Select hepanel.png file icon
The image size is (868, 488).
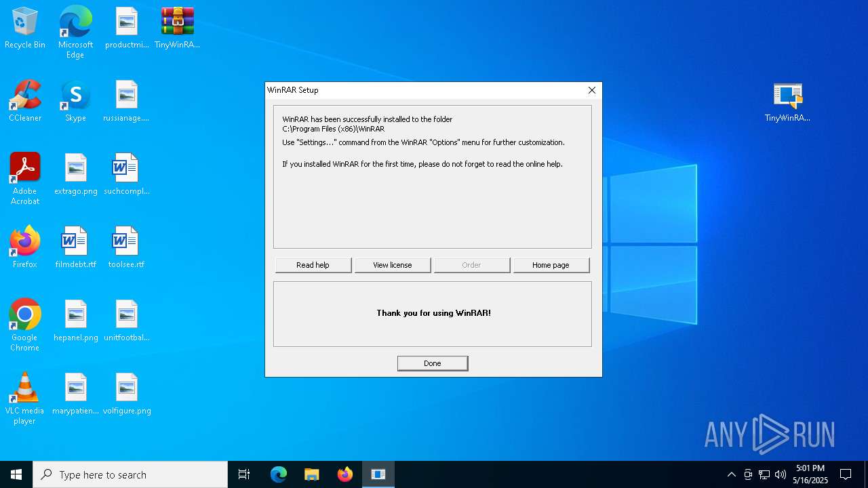pos(75,321)
